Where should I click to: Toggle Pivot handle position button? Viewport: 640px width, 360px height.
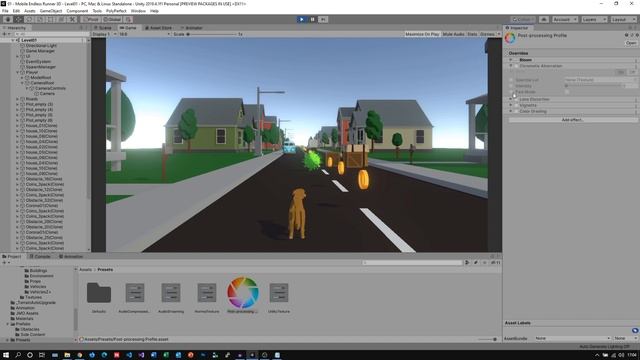[91, 19]
